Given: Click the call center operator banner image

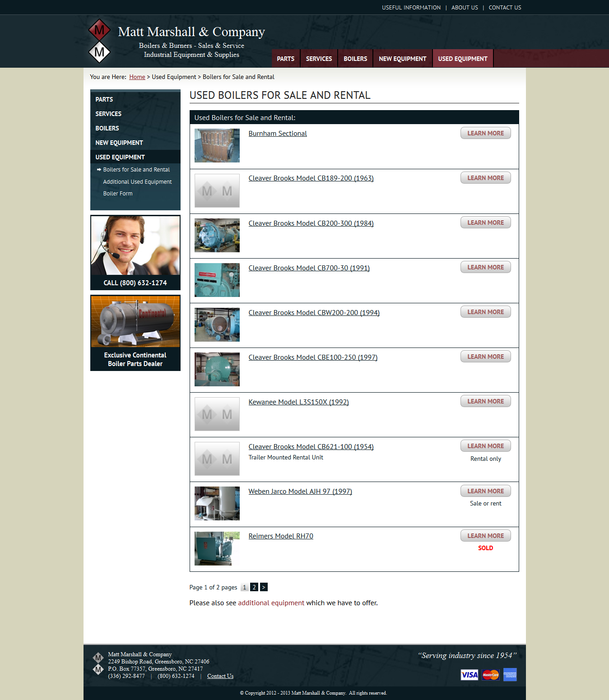Looking at the screenshot, I should tap(135, 245).
